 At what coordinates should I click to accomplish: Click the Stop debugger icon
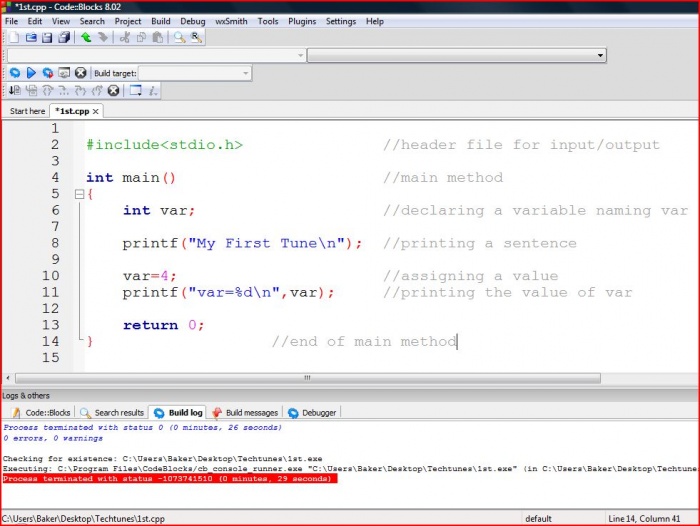tap(113, 91)
